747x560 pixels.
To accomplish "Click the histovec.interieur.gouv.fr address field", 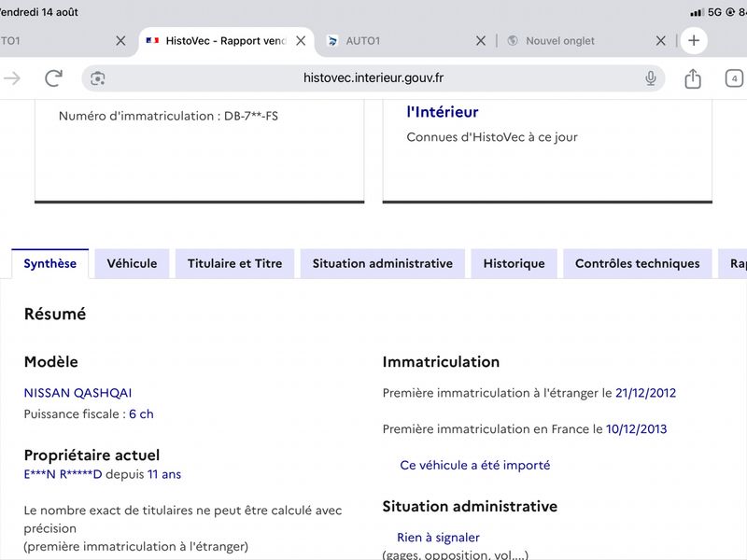I will tap(373, 78).
